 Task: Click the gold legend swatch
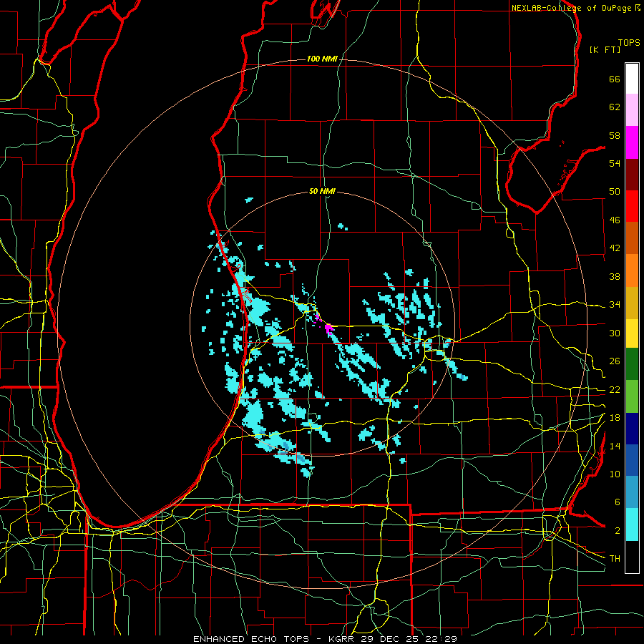pyautogui.click(x=632, y=303)
